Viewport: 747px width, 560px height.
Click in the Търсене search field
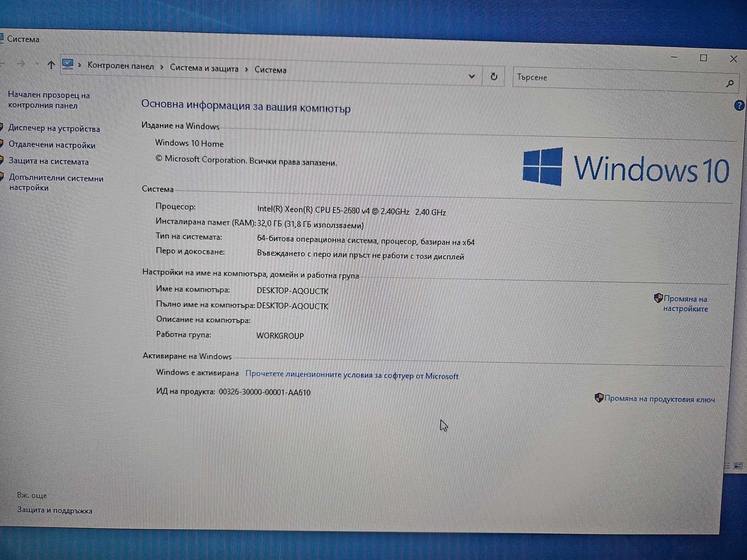pyautogui.click(x=620, y=80)
